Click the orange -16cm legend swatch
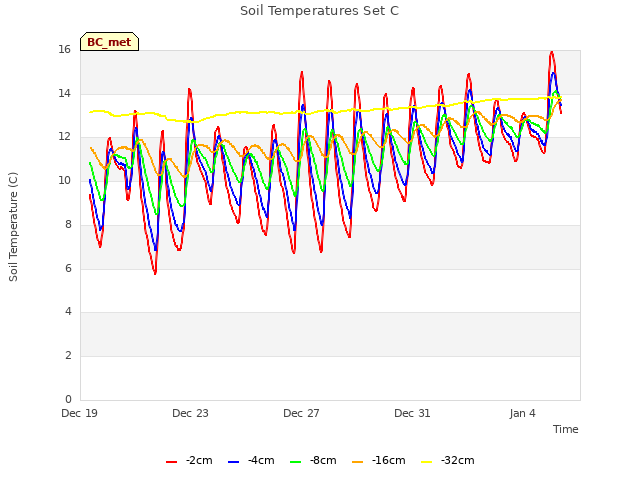Image resolution: width=640 pixels, height=480 pixels. pos(357,462)
